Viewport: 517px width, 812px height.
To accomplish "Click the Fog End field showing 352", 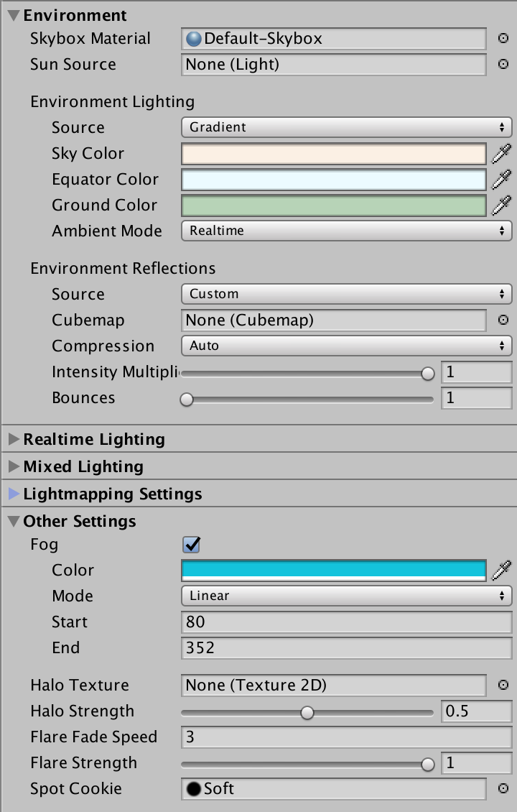I will click(x=346, y=648).
